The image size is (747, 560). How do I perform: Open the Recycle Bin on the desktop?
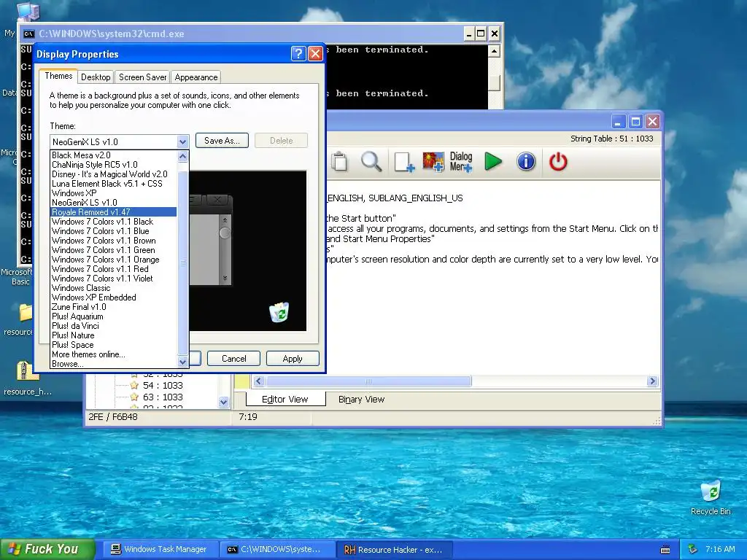711,491
